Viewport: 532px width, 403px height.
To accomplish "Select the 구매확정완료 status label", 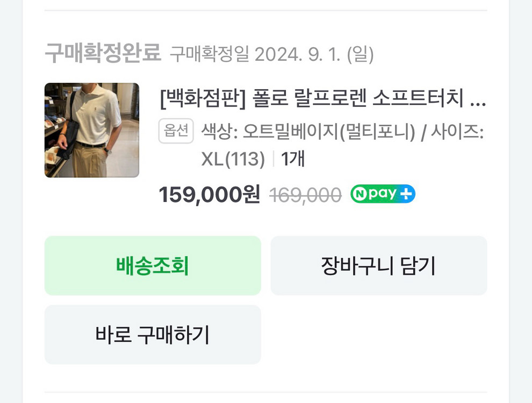I will coord(102,52).
